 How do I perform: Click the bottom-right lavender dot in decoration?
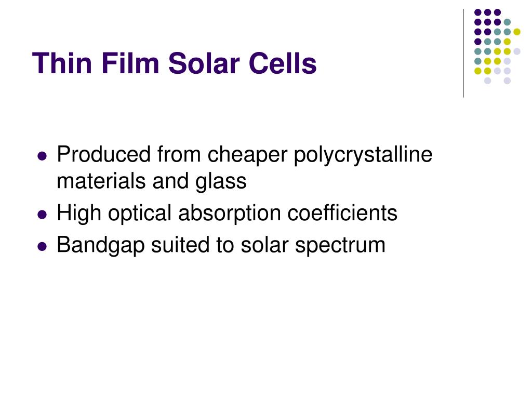tap(507, 81)
